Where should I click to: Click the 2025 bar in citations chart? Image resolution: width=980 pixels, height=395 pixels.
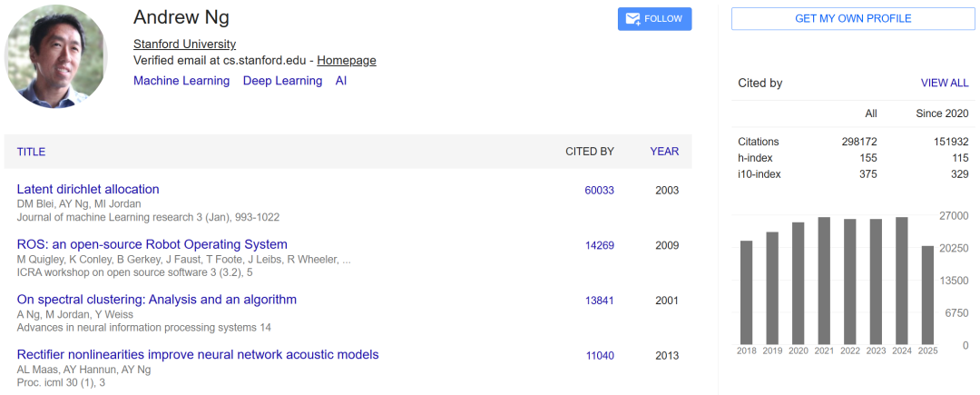pyautogui.click(x=927, y=294)
